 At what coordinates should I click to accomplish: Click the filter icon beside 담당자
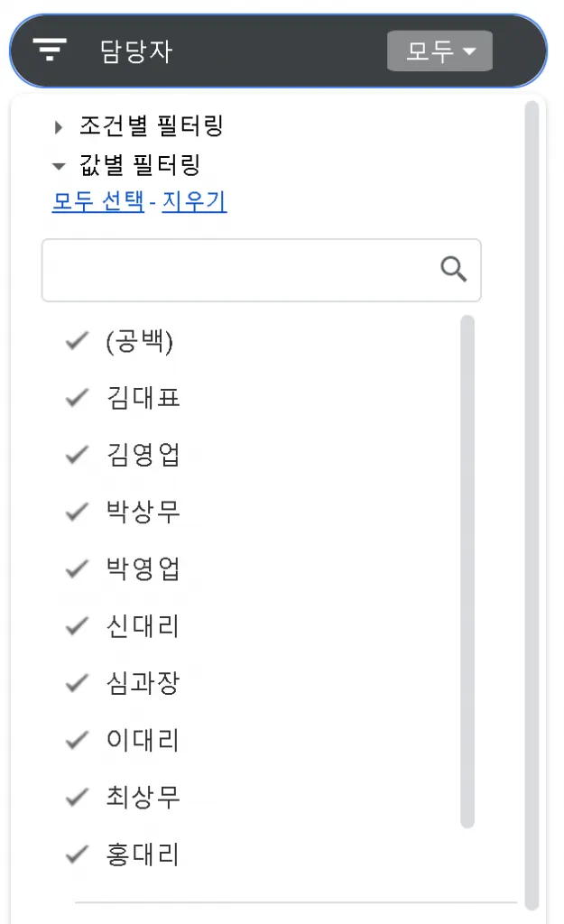[50, 50]
